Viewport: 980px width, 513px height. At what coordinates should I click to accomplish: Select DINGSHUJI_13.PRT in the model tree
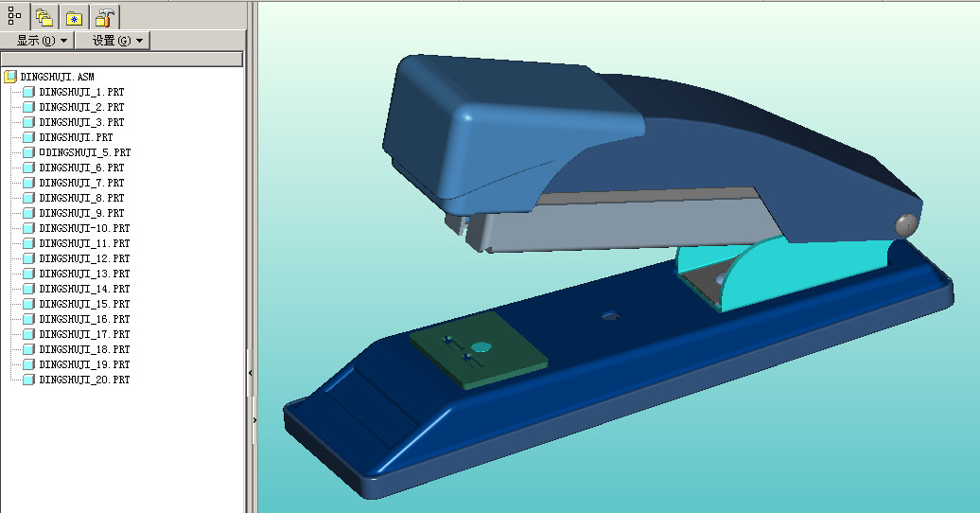pos(84,274)
